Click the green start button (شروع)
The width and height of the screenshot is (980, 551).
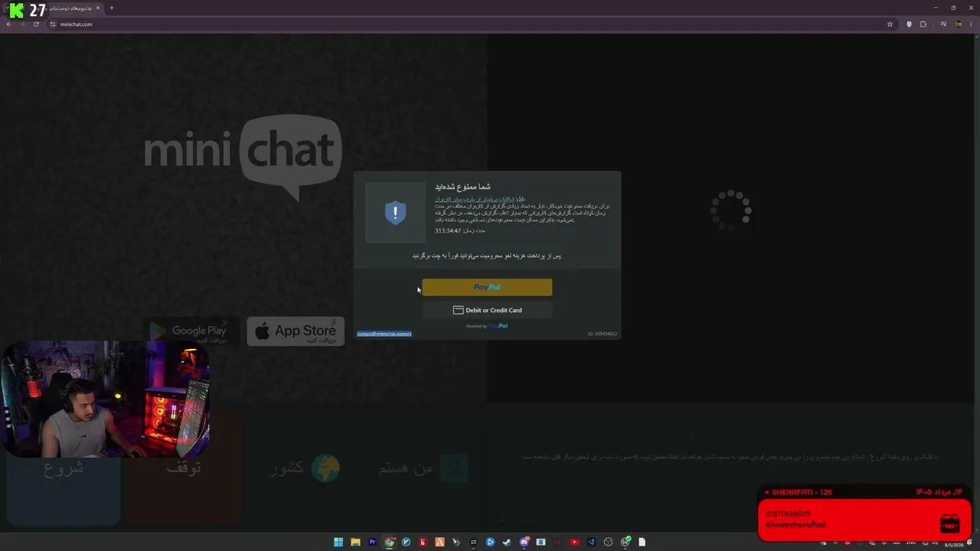click(x=64, y=468)
